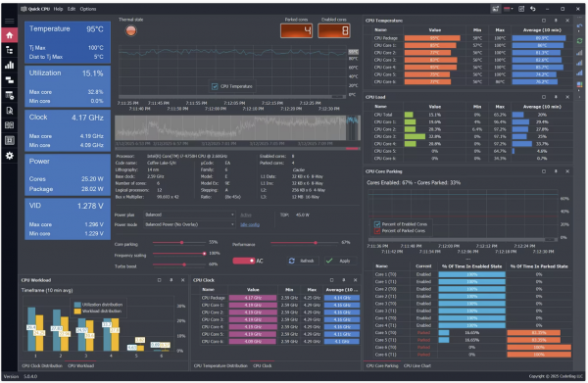Close the CPU Load panel
588x383 pixels.
coord(567,97)
